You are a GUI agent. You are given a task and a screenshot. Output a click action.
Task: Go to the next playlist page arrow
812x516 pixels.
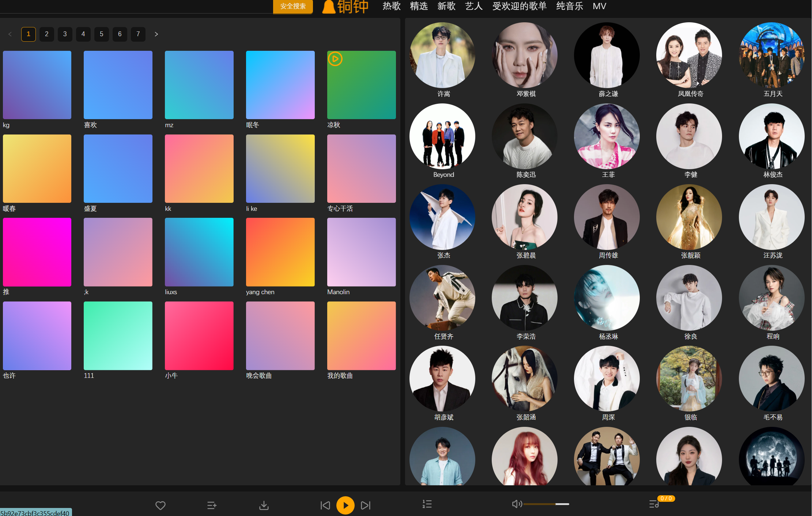[156, 34]
